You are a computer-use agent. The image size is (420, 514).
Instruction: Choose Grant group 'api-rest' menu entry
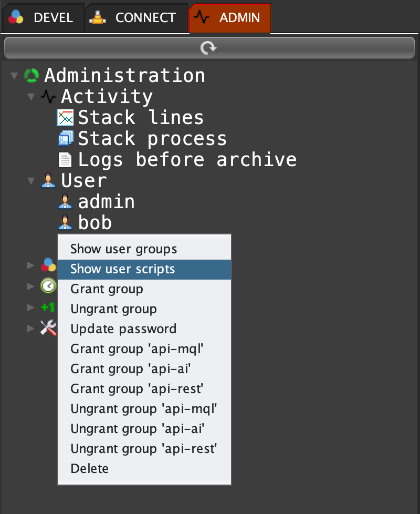(136, 389)
